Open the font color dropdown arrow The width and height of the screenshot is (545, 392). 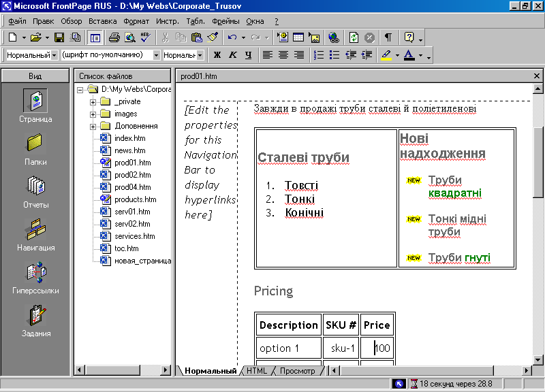point(420,55)
